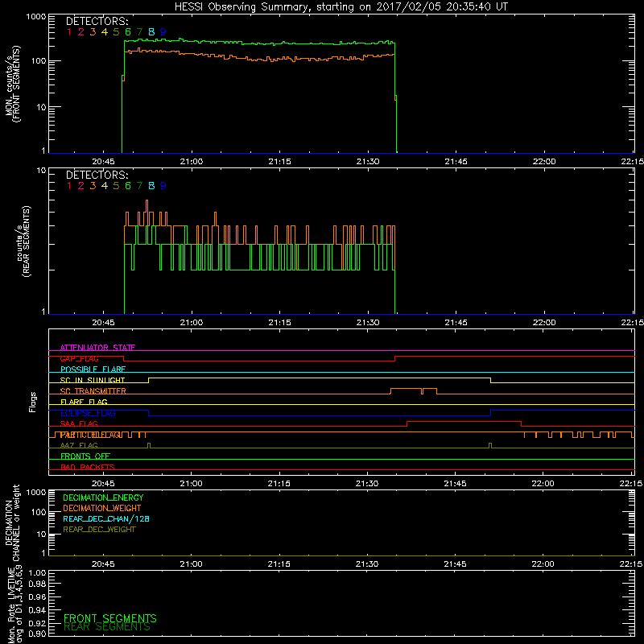Click the SC_IN_SUNLIGHT flag label
This screenshot has width=644, height=644.
pos(93,380)
